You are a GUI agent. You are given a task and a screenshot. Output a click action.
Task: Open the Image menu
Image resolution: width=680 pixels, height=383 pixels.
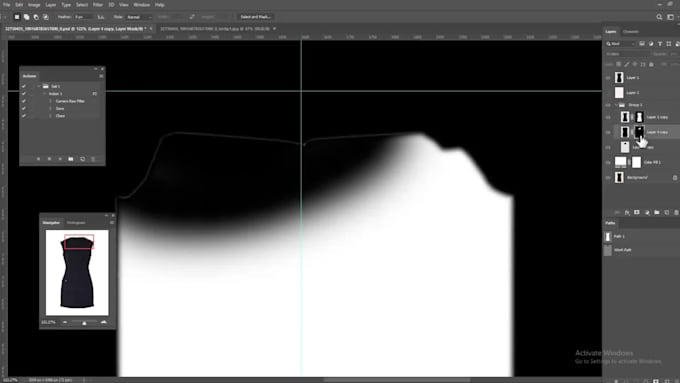coord(34,5)
